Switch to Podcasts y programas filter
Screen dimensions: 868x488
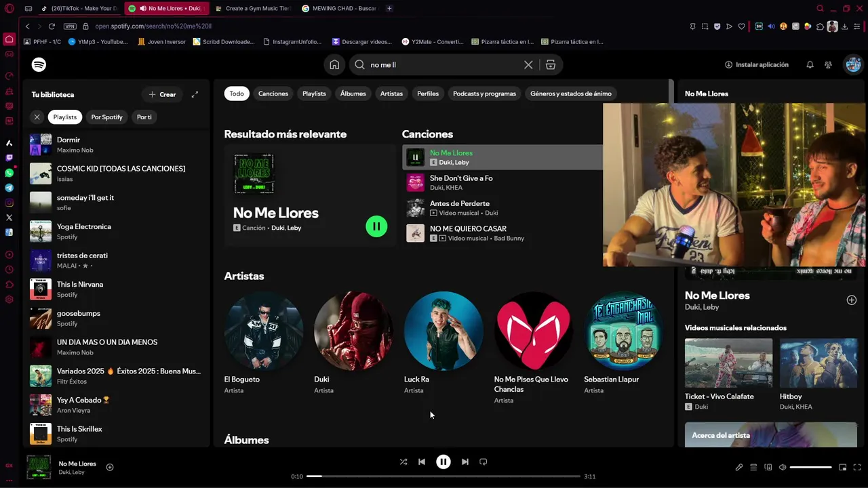tap(484, 94)
